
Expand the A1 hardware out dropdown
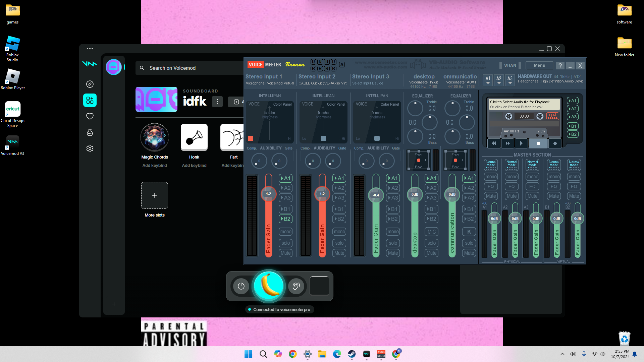click(488, 80)
